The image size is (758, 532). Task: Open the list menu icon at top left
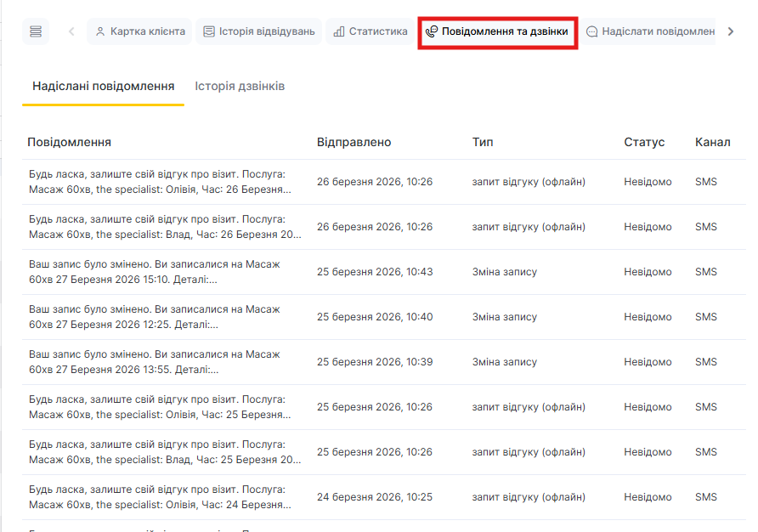click(x=36, y=31)
